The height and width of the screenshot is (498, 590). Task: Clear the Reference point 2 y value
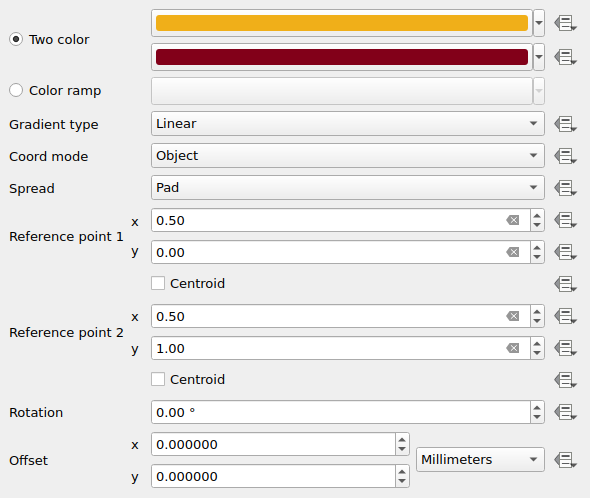tap(512, 348)
